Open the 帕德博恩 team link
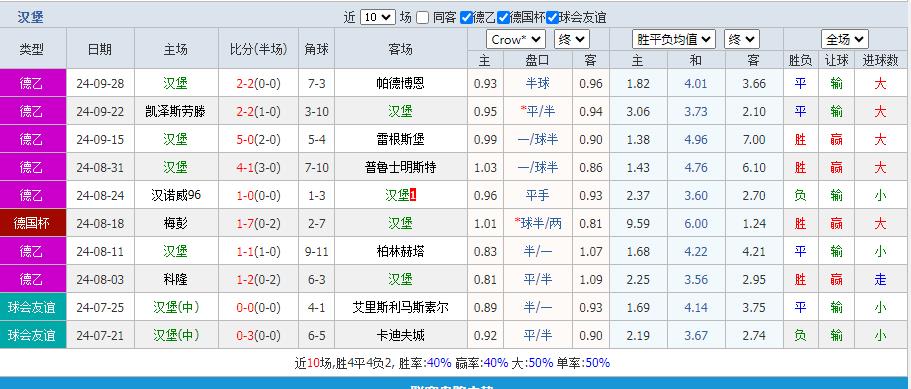The image size is (911, 389). coord(400,84)
